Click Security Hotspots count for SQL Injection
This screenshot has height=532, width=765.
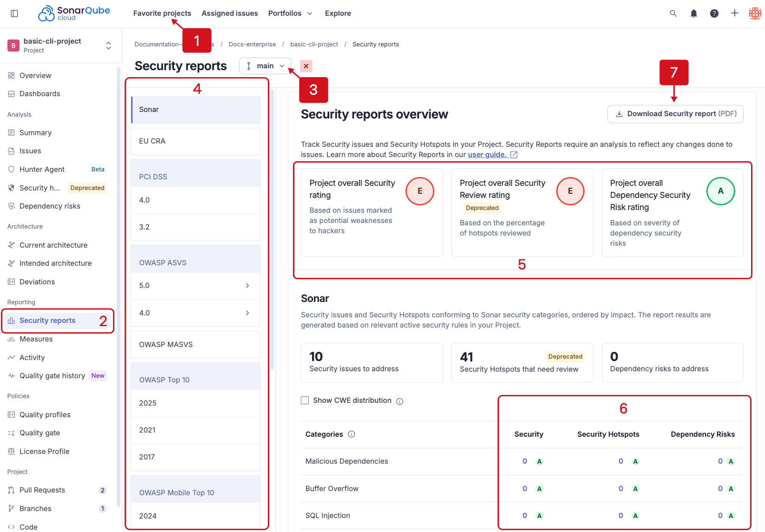tap(621, 516)
